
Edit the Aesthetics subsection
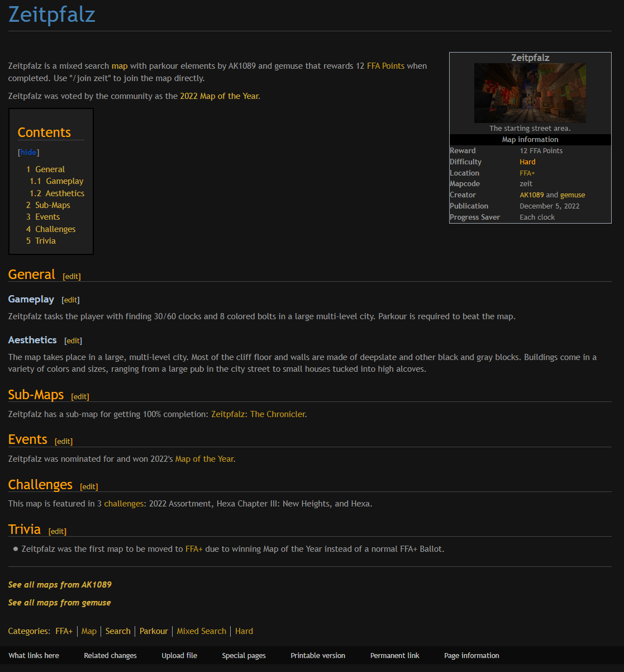(73, 340)
